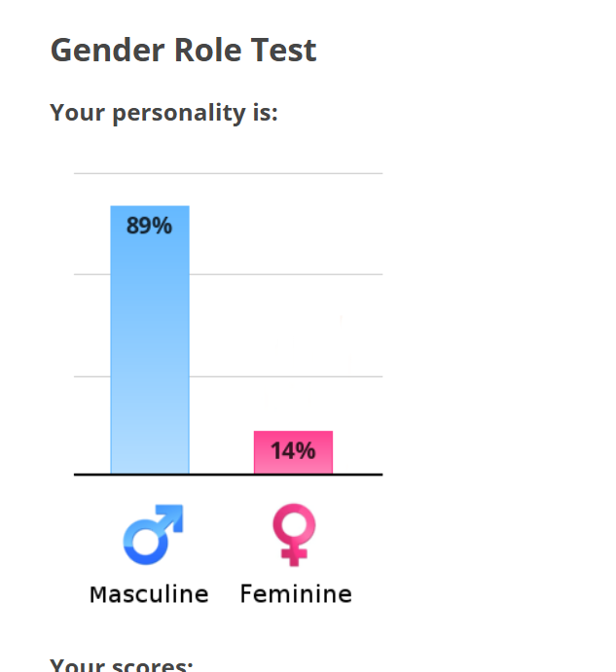The width and height of the screenshot is (616, 672).
Task: Click the ring of the female symbol
Action: tap(294, 524)
